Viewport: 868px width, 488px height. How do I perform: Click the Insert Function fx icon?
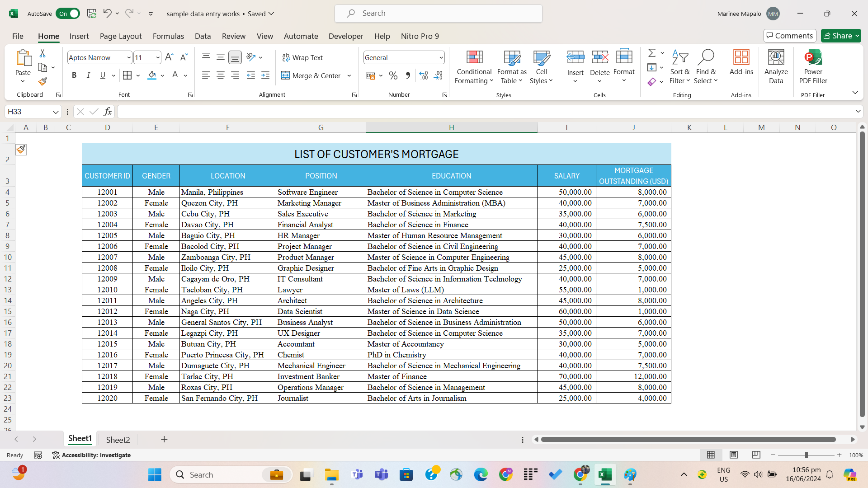[108, 112]
